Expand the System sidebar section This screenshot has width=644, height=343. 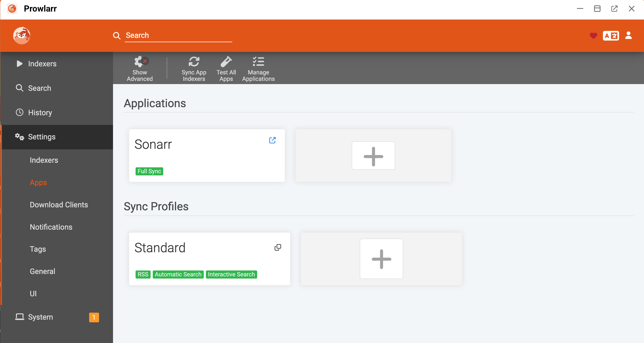coord(41,317)
